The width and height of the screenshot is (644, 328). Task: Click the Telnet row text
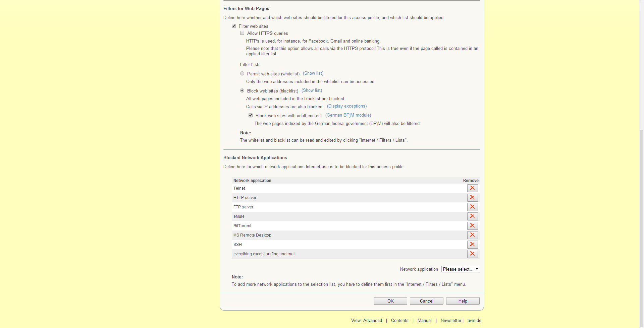pyautogui.click(x=239, y=188)
